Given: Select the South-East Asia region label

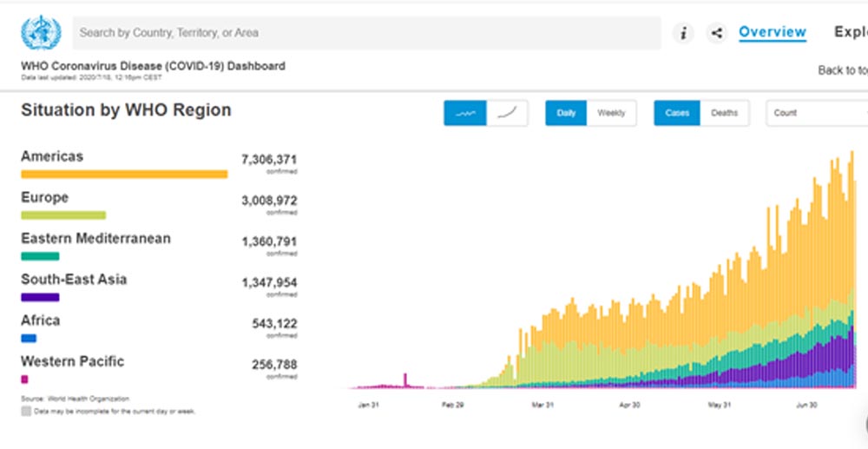Looking at the screenshot, I should 74,279.
